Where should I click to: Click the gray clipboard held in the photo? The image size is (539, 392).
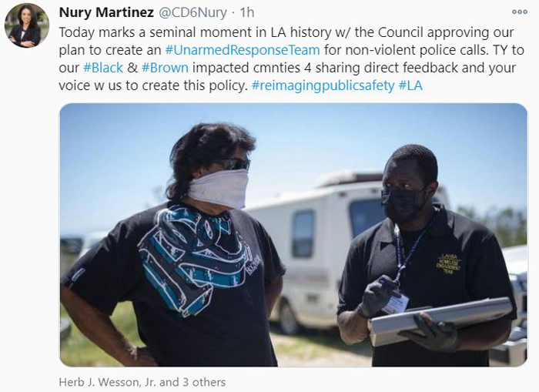(x=440, y=320)
